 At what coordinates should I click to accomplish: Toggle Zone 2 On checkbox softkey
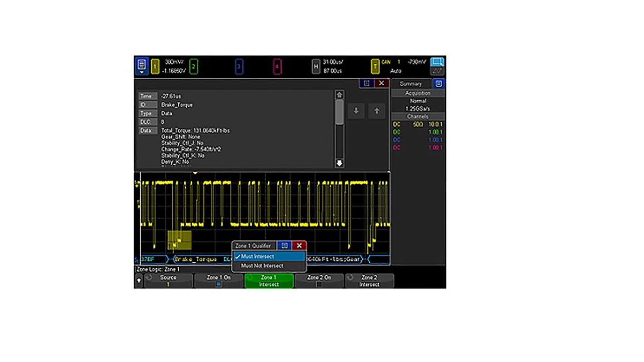[x=319, y=281]
